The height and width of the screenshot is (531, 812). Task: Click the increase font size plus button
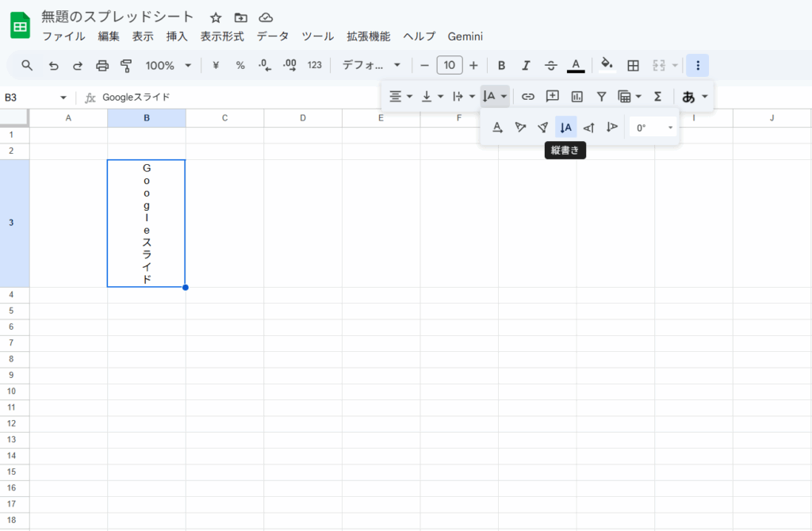473,65
